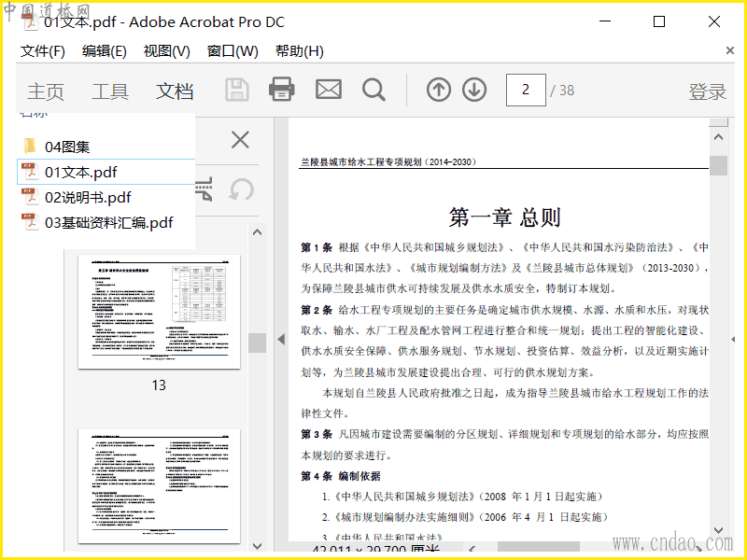Click the 04图集 folder icon
This screenshot has width=747, height=560.
(30, 146)
